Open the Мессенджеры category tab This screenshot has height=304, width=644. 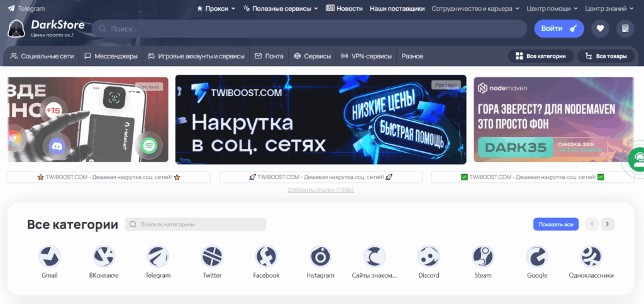coord(111,56)
